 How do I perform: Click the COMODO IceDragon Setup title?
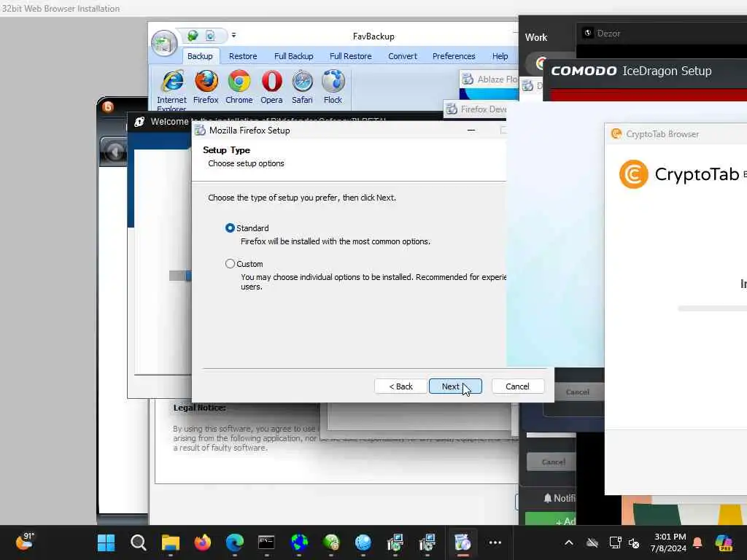(631, 71)
